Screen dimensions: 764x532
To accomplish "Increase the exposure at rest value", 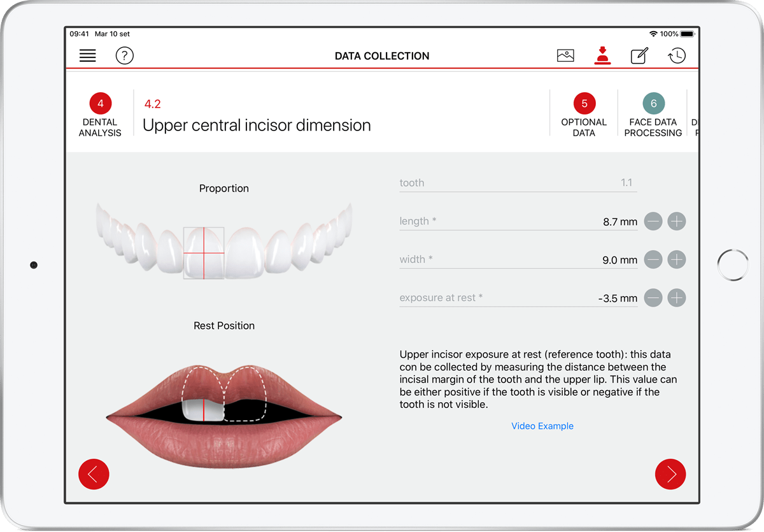I will tap(676, 298).
